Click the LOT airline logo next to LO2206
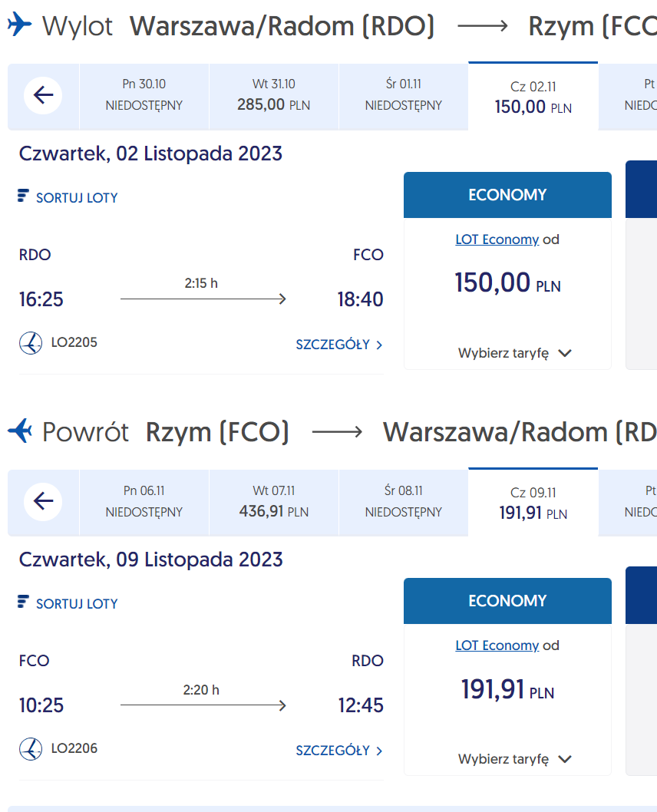The height and width of the screenshot is (812, 657). (x=31, y=749)
